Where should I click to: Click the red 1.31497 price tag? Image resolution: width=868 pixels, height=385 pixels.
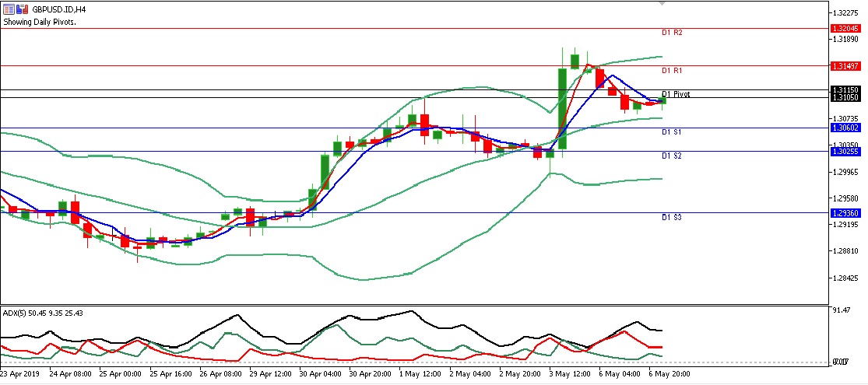[x=845, y=66]
